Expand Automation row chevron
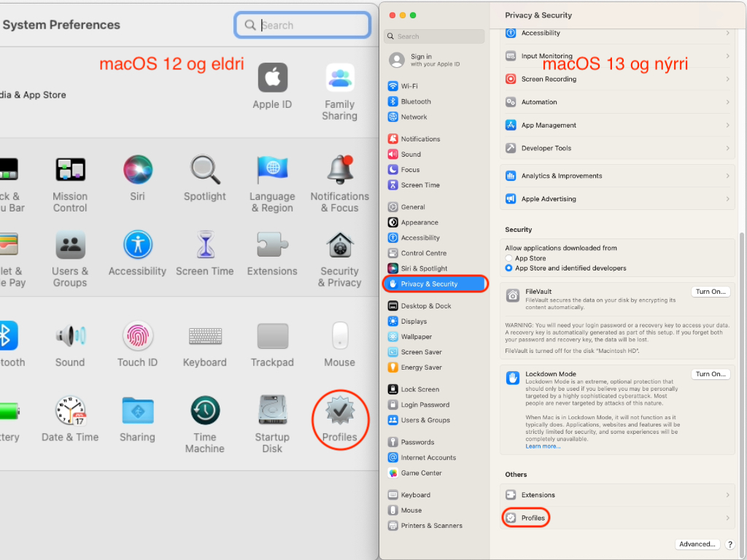The height and width of the screenshot is (560, 747). click(727, 102)
